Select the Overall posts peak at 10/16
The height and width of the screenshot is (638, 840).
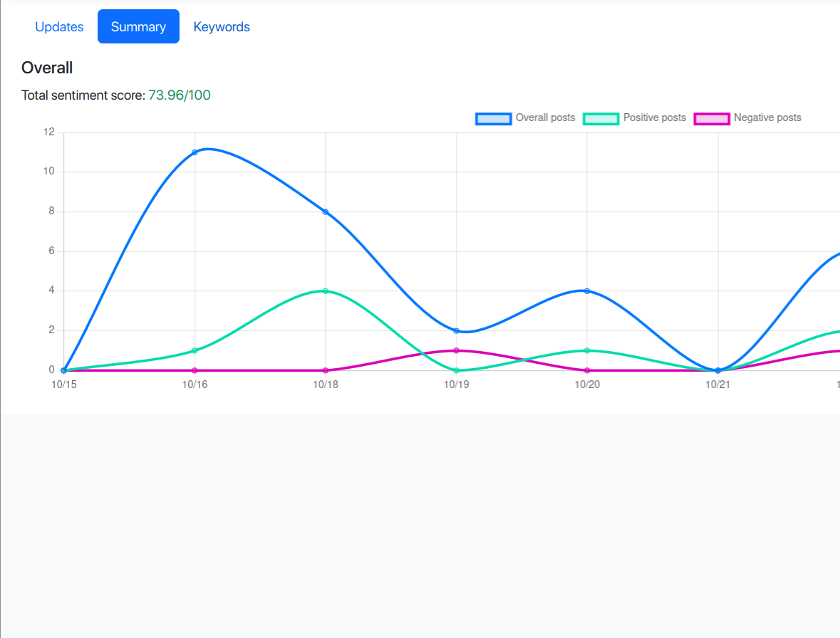point(195,151)
